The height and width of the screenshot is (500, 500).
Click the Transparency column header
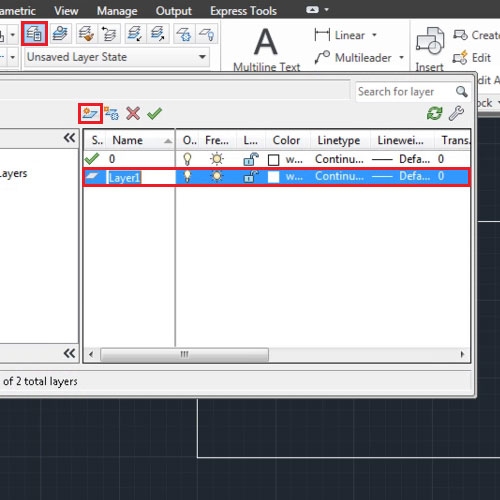453,140
